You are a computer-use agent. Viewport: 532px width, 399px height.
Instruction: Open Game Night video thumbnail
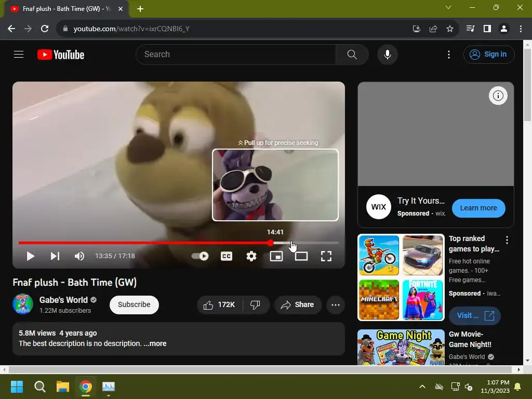[x=401, y=348]
